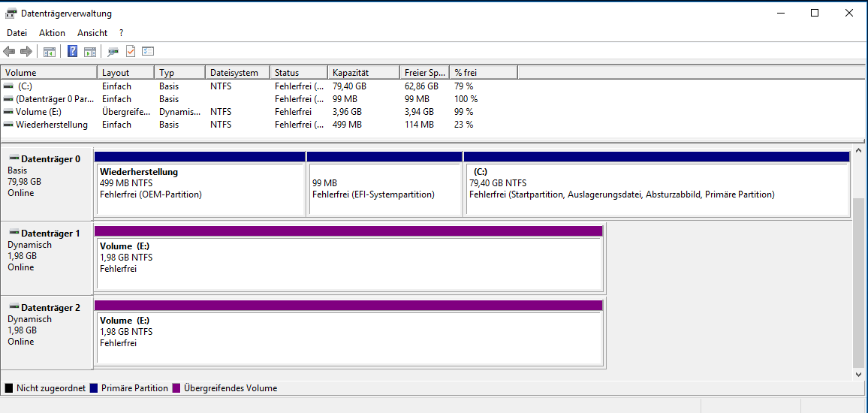Click the 100 % free cell
Viewport: 868px width, 413px height.
(466, 99)
